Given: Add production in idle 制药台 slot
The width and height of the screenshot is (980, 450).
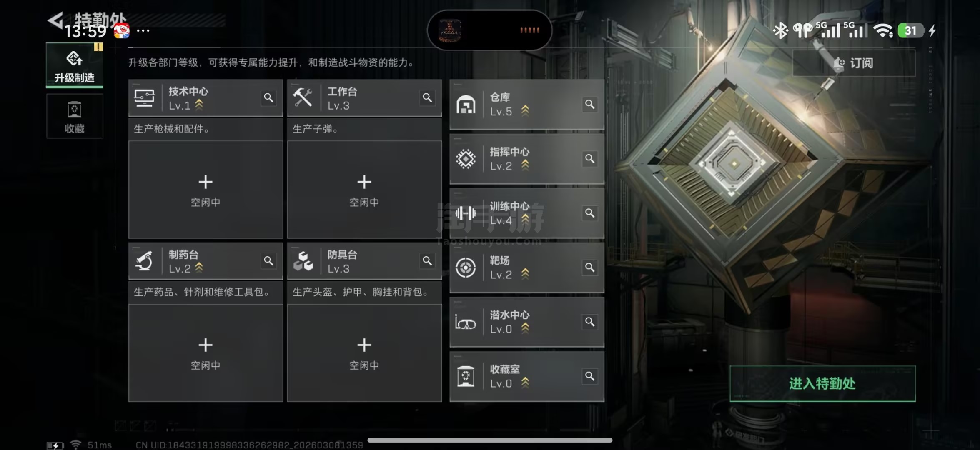Looking at the screenshot, I should point(206,353).
